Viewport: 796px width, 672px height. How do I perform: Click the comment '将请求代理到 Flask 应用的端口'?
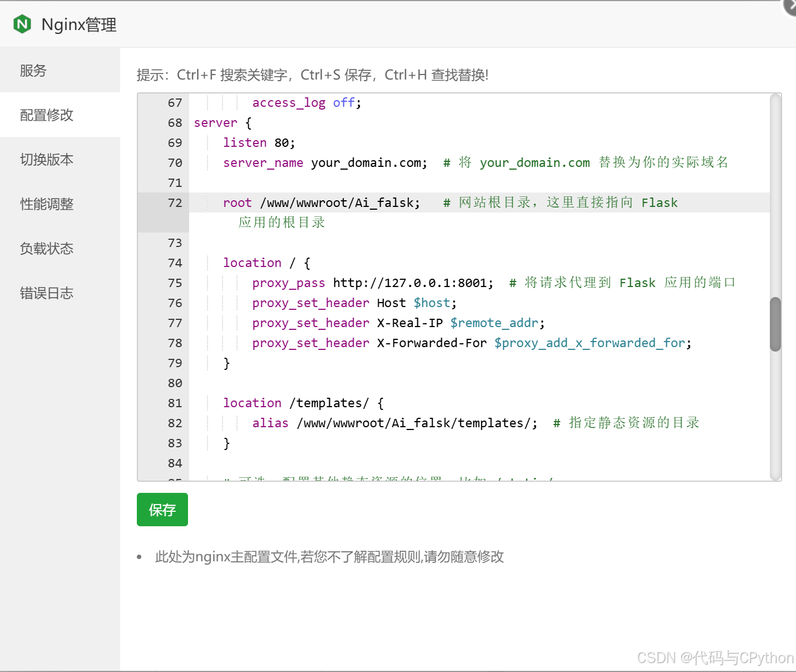[x=630, y=283]
